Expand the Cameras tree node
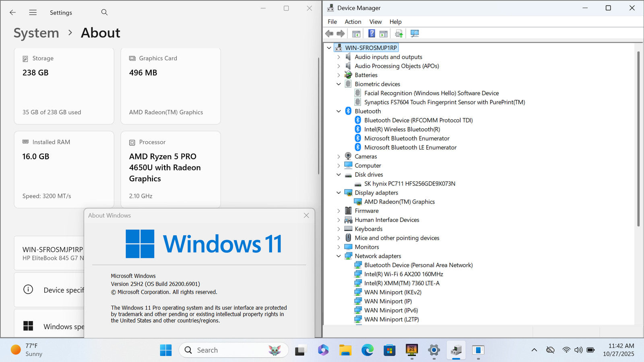The width and height of the screenshot is (644, 362). 339,156
